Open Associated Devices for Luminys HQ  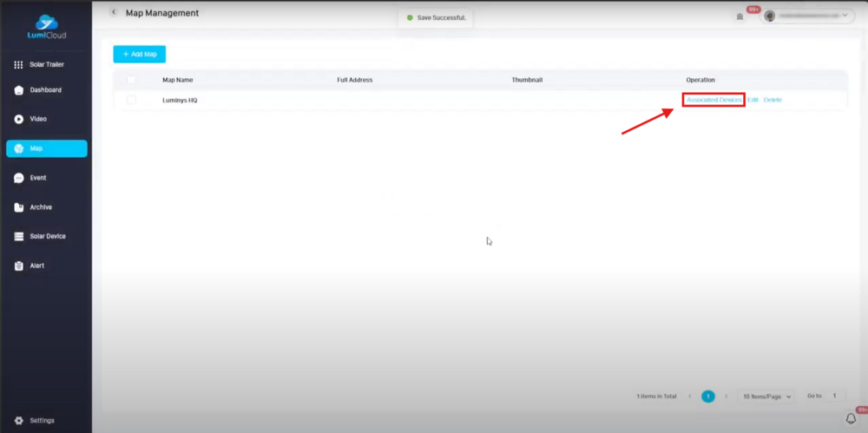pyautogui.click(x=713, y=100)
